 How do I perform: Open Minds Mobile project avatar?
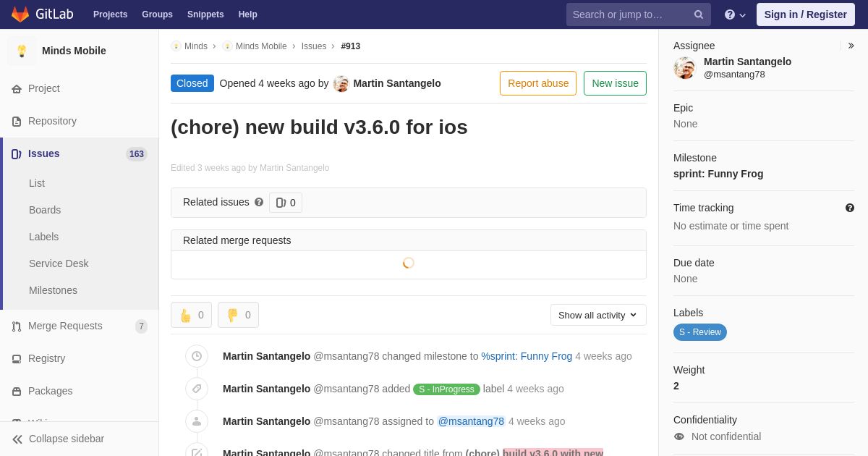tap(22, 51)
